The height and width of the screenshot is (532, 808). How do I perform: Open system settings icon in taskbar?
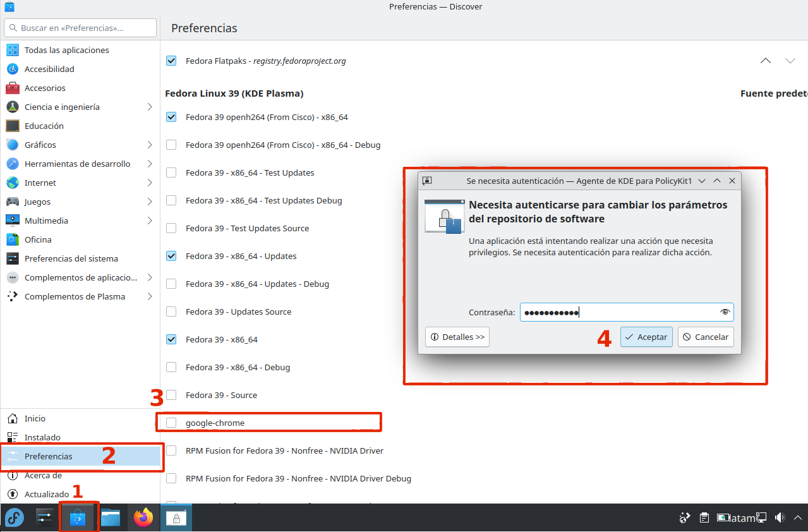(45, 518)
